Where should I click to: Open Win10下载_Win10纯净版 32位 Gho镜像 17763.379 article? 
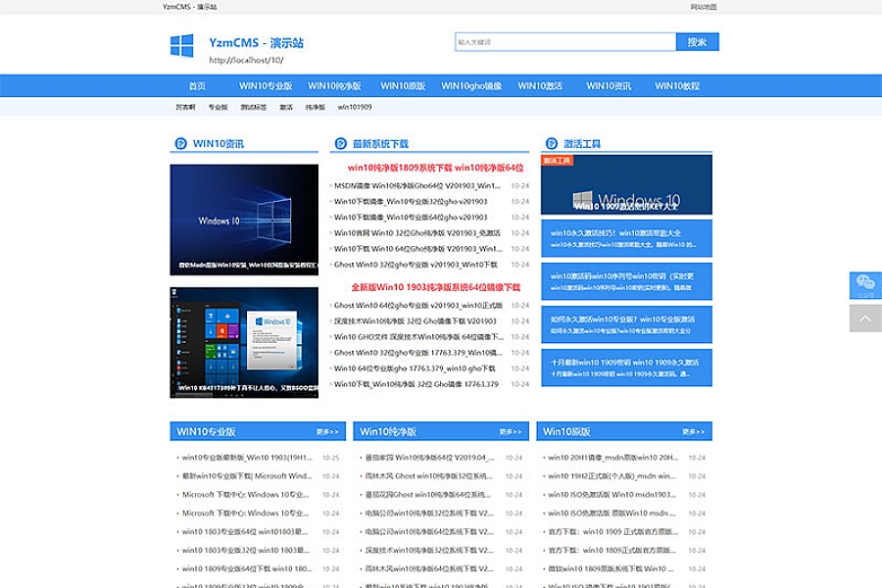416,384
